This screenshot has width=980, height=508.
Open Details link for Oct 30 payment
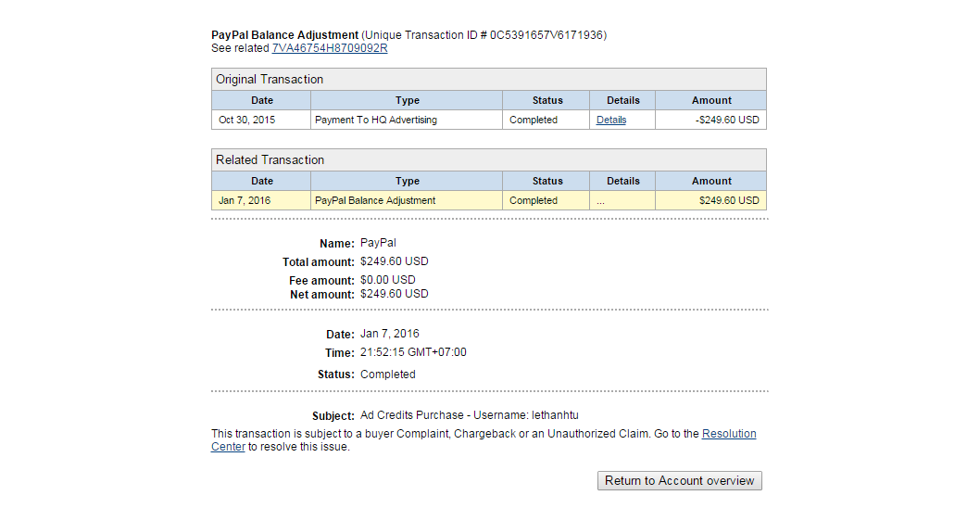point(611,120)
